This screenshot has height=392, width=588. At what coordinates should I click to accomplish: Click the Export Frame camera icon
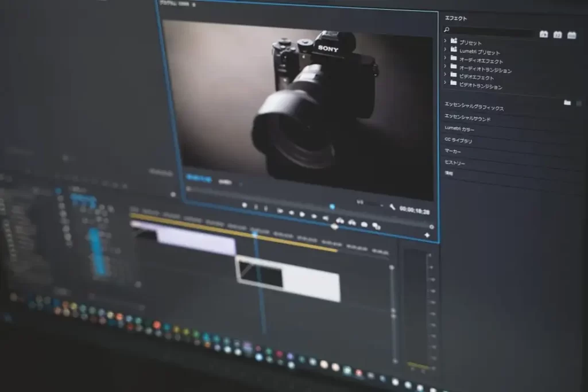(x=364, y=224)
